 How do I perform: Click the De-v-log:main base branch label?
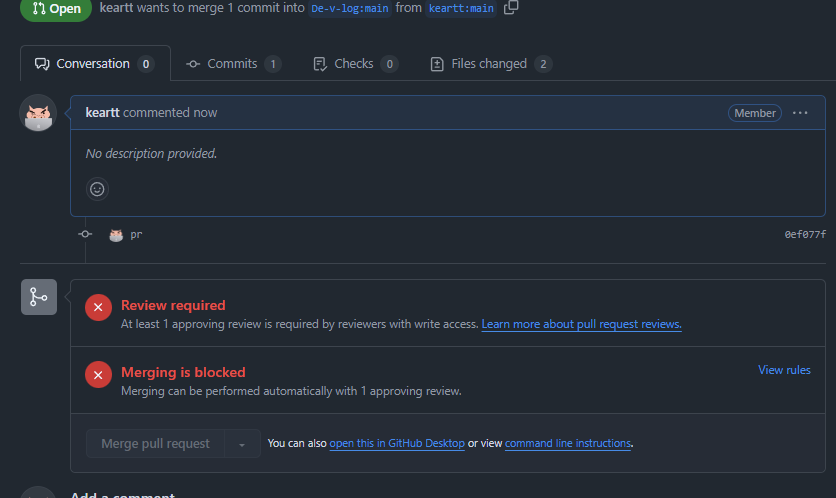pos(350,9)
